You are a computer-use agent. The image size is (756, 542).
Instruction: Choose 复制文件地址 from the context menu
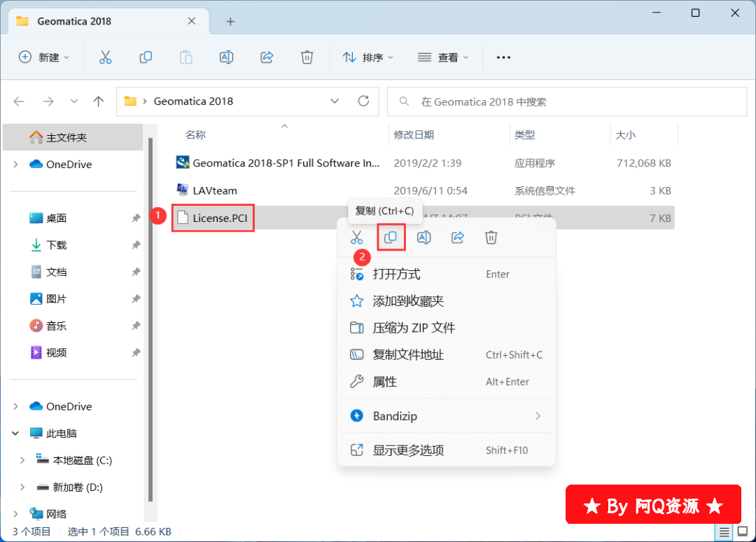[x=447, y=355]
